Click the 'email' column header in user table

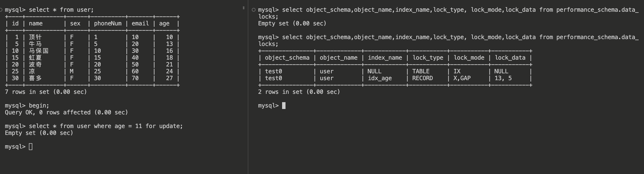tap(140, 23)
